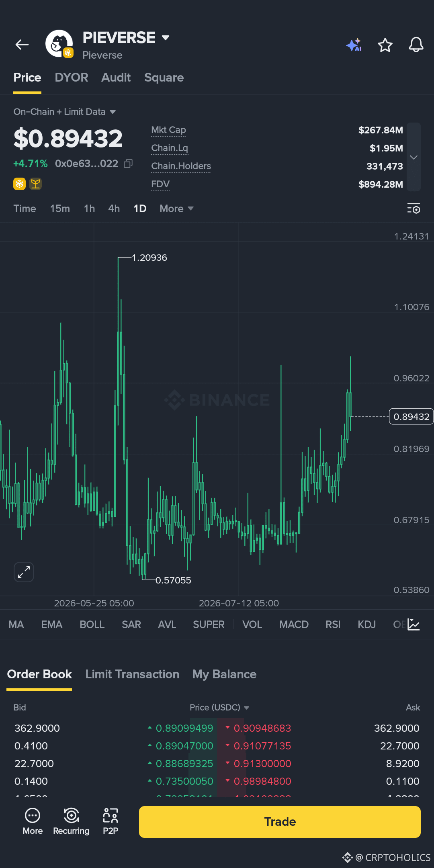This screenshot has width=434, height=868.
Task: Tap bid price 0.89099499
Action: pos(184,728)
